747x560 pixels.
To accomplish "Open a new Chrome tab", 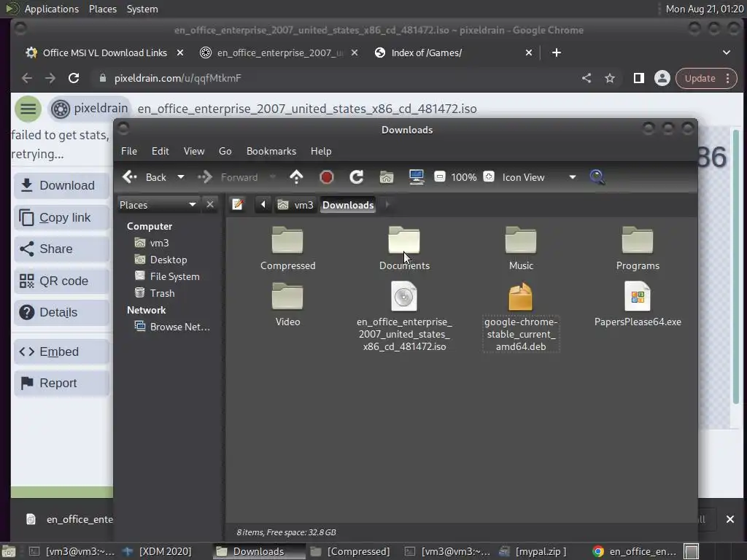I will (556, 52).
